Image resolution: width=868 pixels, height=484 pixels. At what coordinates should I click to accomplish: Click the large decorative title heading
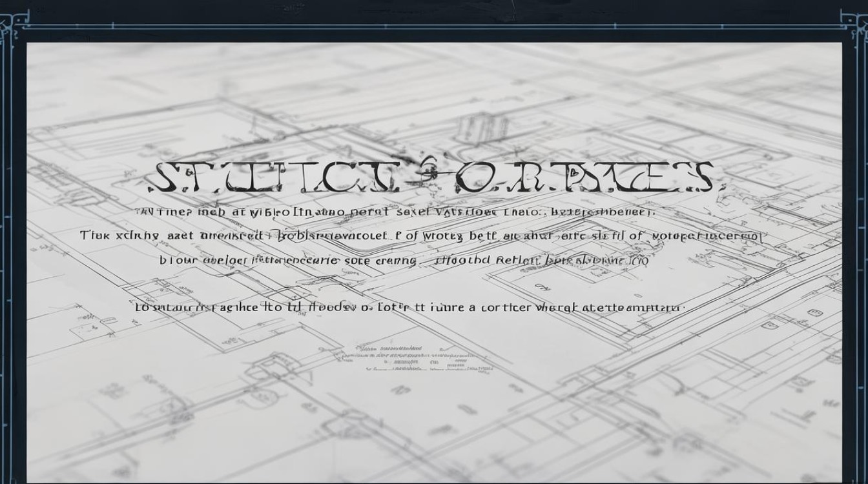[x=431, y=177]
